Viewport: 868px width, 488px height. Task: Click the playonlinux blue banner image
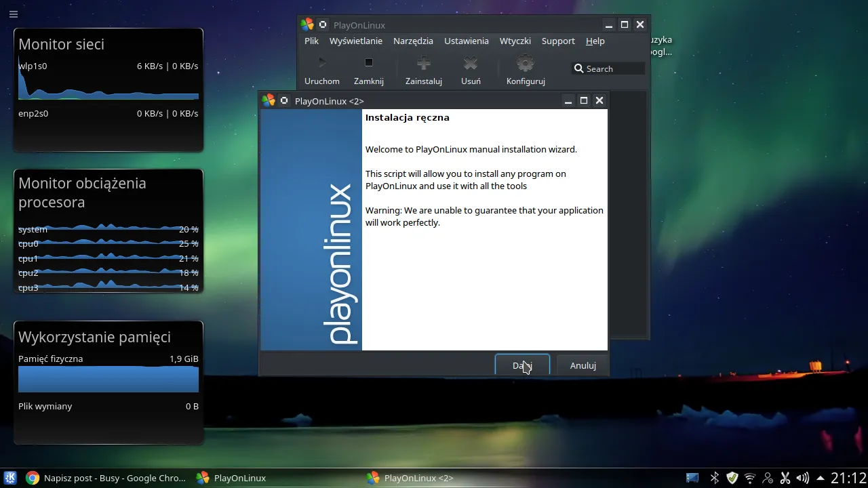311,230
